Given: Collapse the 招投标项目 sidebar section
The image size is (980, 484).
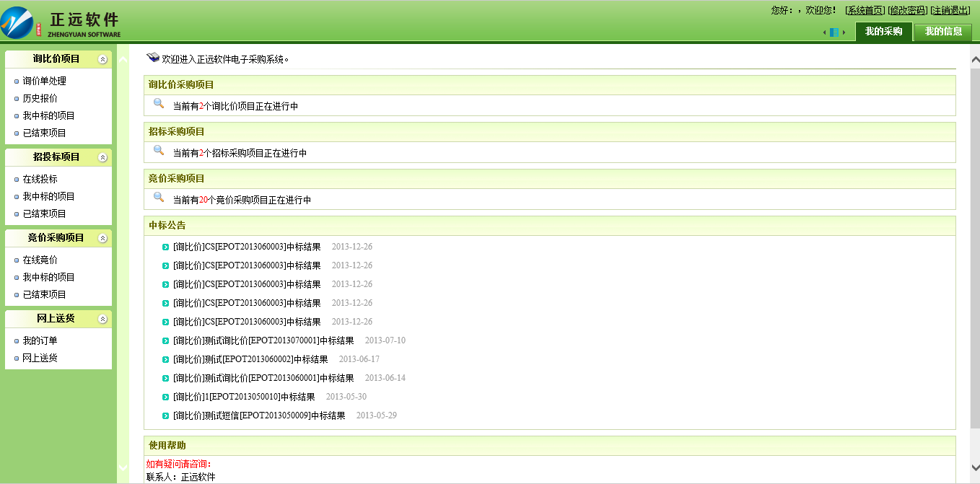Looking at the screenshot, I should tap(102, 157).
